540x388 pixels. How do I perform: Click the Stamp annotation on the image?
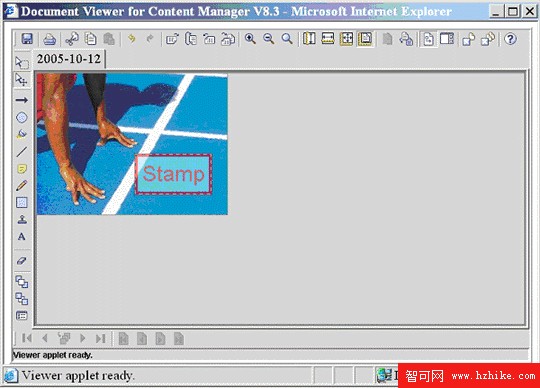[x=173, y=174]
